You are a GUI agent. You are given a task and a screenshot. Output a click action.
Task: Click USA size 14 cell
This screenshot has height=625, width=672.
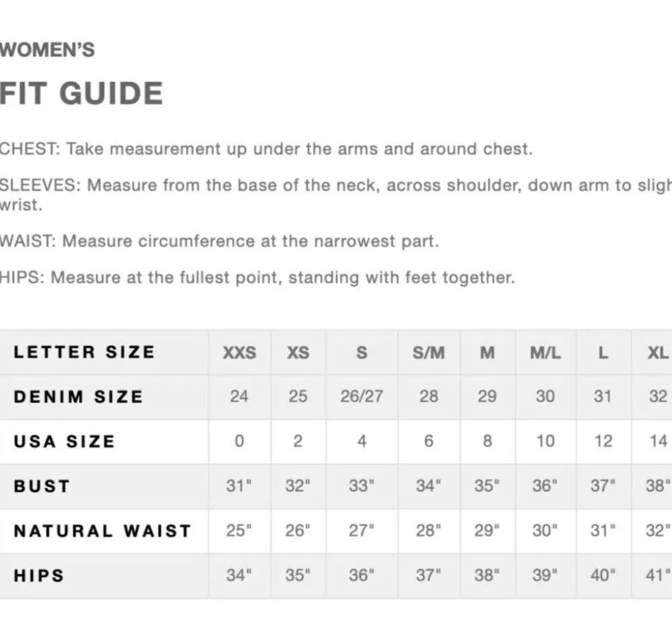tap(659, 442)
